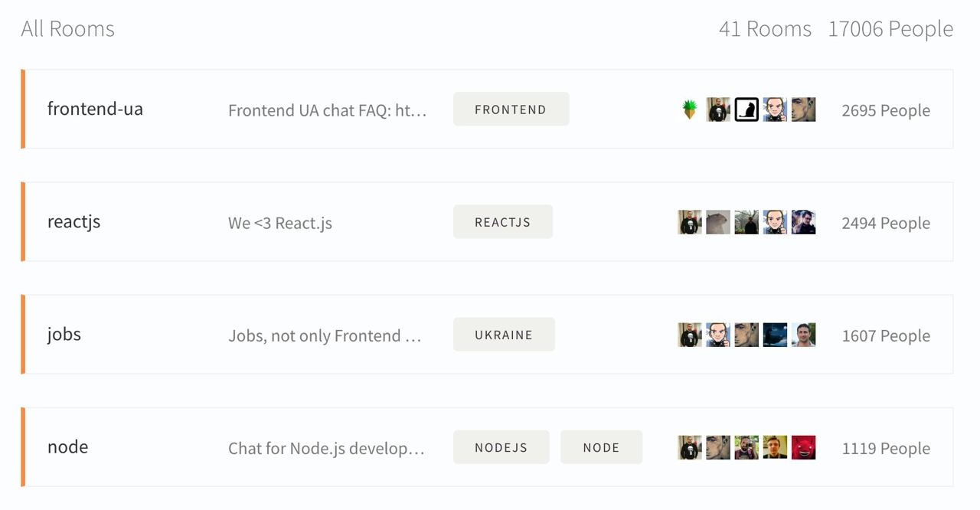980x510 pixels.
Task: Open the frontend-ua room
Action: coord(95,109)
